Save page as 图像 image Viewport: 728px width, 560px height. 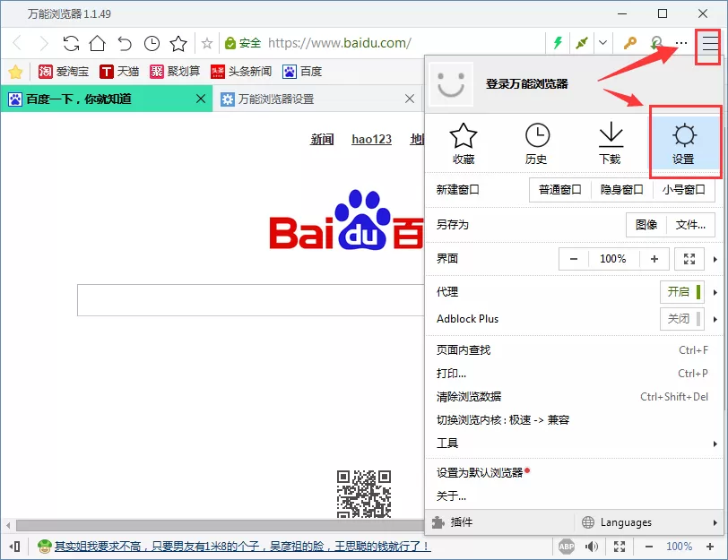pos(646,225)
